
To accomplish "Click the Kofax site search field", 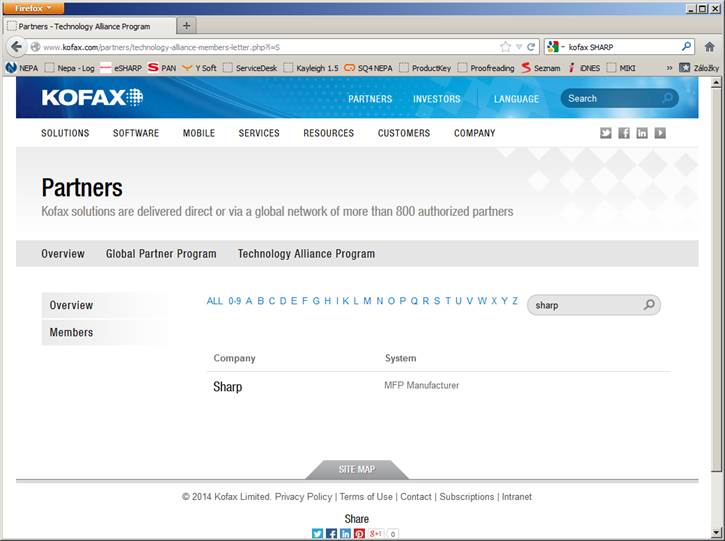I will tap(610, 98).
